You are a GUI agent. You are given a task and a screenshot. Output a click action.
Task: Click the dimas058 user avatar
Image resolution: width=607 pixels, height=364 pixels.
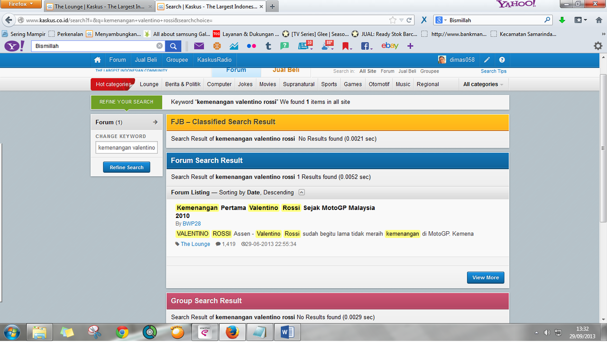(442, 60)
